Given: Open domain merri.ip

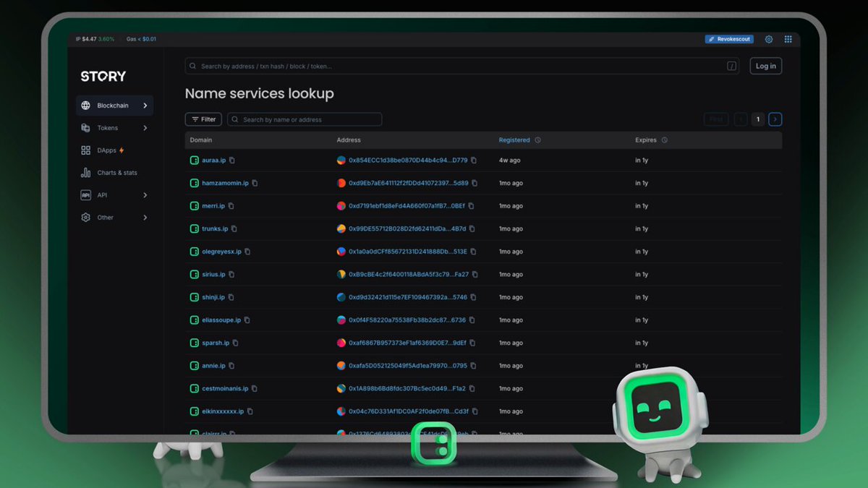Looking at the screenshot, I should 213,206.
